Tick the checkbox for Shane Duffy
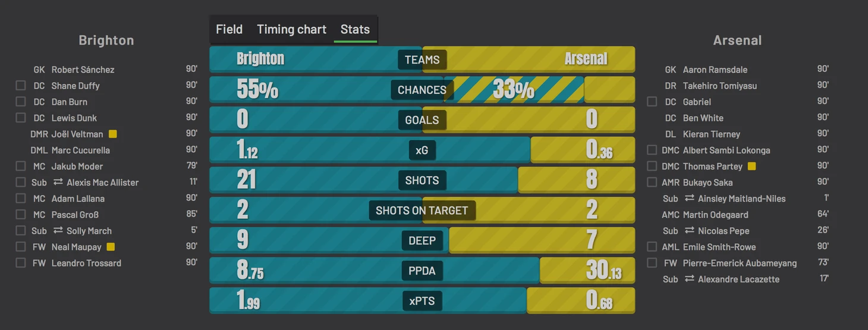 point(21,86)
